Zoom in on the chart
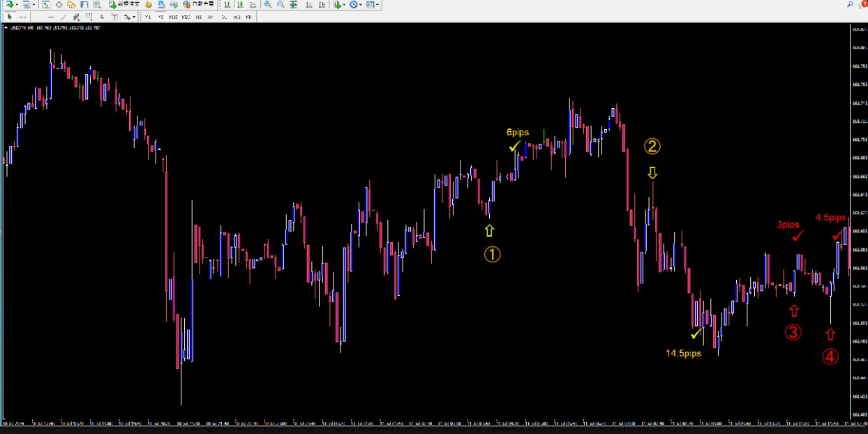Viewport: 868px width, 434px height. (x=268, y=4)
